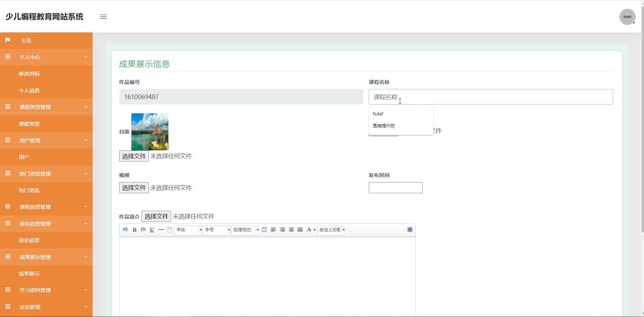Toggle underline formatting in the editor
This screenshot has width=644, height=317.
(x=152, y=230)
